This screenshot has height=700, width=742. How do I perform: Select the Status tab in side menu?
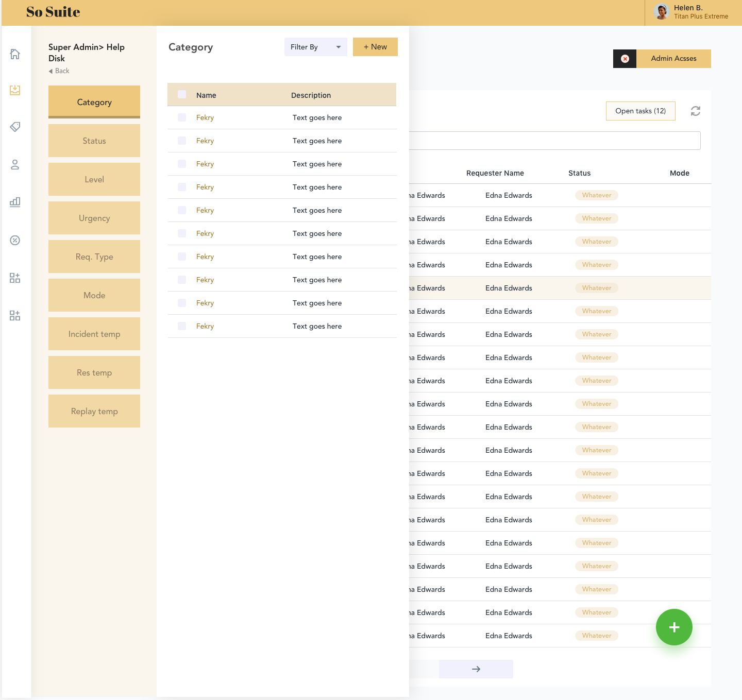coord(94,141)
